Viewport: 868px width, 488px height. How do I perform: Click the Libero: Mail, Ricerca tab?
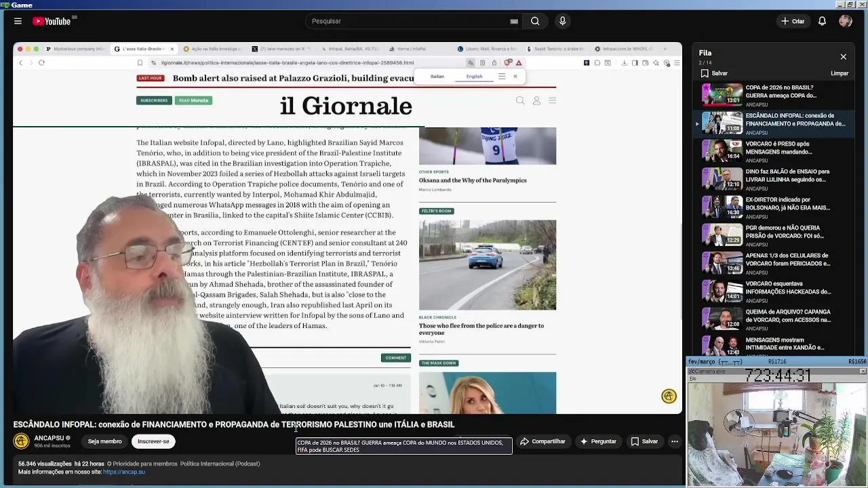point(487,49)
